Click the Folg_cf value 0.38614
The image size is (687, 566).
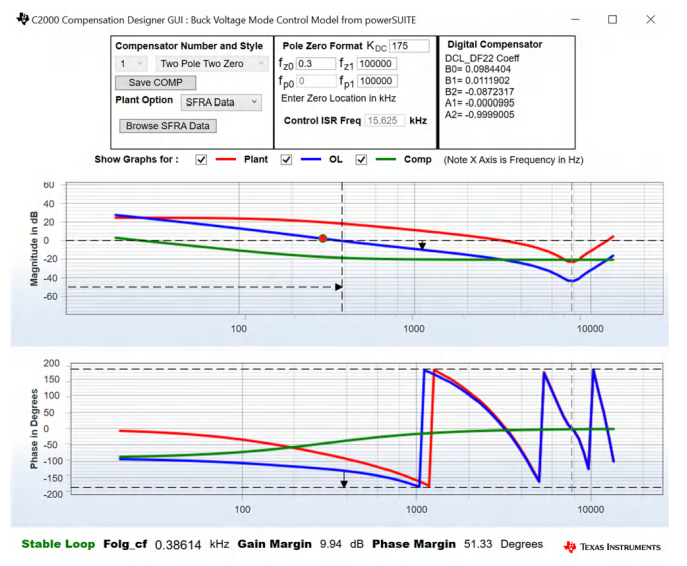coord(178,545)
